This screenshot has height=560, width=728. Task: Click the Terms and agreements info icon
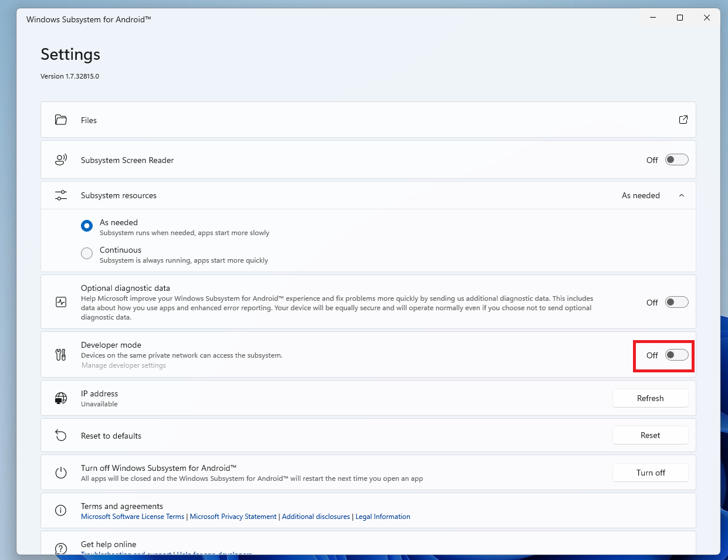point(61,511)
